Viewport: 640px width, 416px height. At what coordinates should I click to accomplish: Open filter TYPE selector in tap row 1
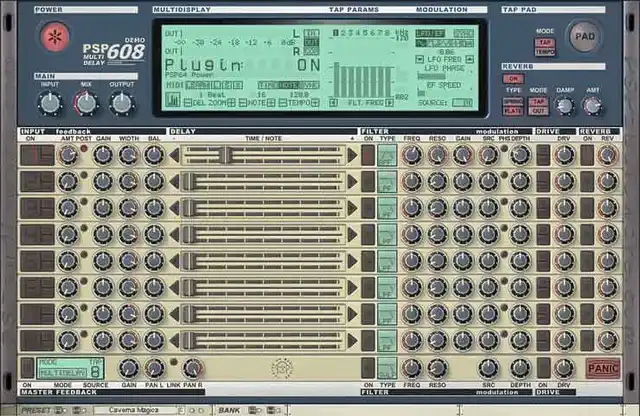387,155
